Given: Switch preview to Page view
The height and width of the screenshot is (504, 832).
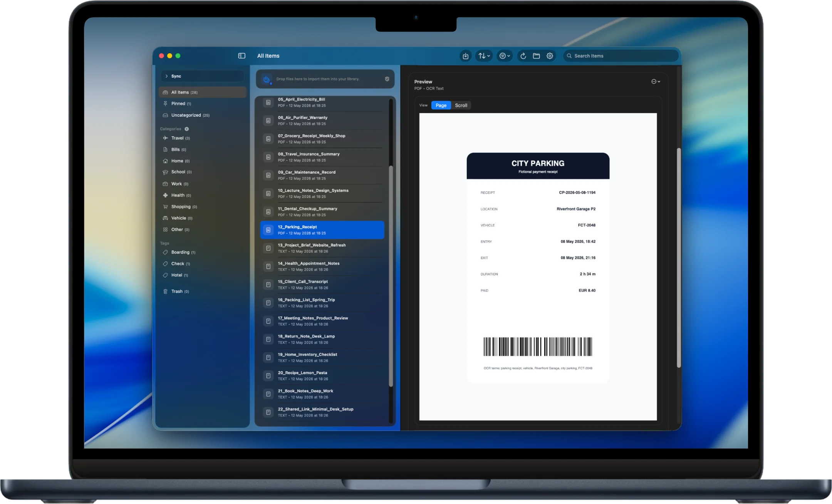Looking at the screenshot, I should [441, 105].
